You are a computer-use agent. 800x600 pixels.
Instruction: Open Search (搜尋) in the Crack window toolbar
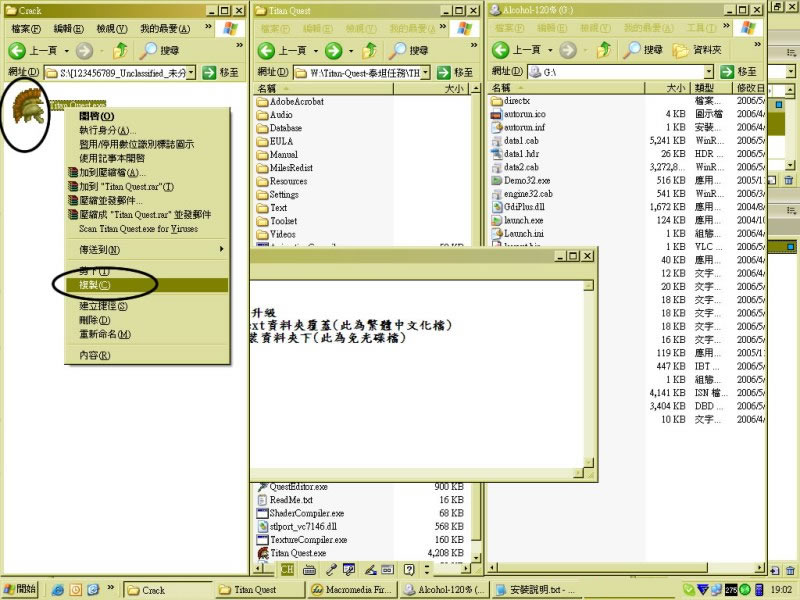160,50
